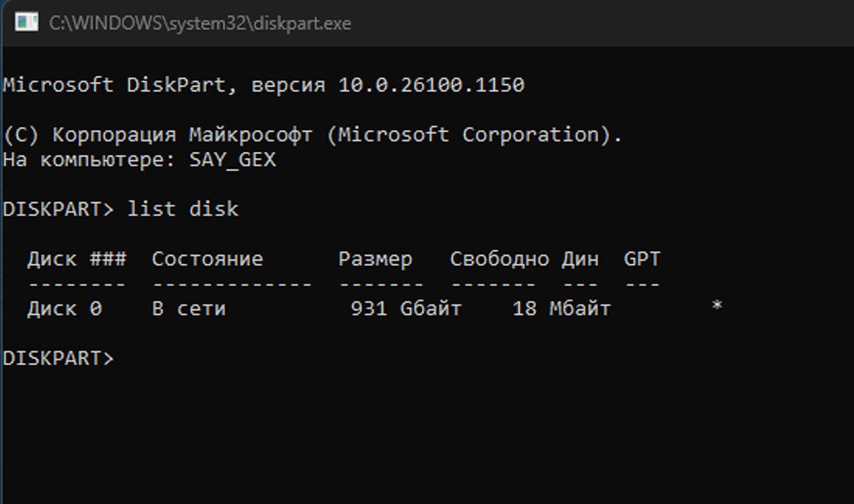Image resolution: width=854 pixels, height=504 pixels.
Task: Click the 'Microsoft DiskPart' heading text
Action: pyautogui.click(x=114, y=85)
